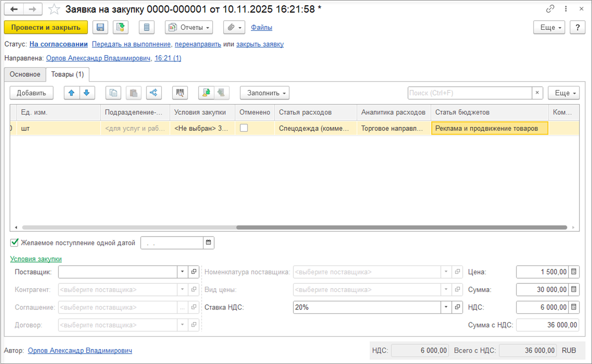Open calculator for the Цена field
592x364 pixels.
point(574,272)
